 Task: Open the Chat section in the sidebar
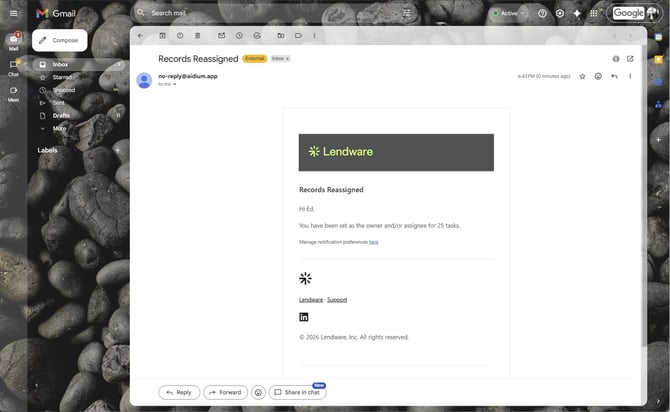(14, 68)
